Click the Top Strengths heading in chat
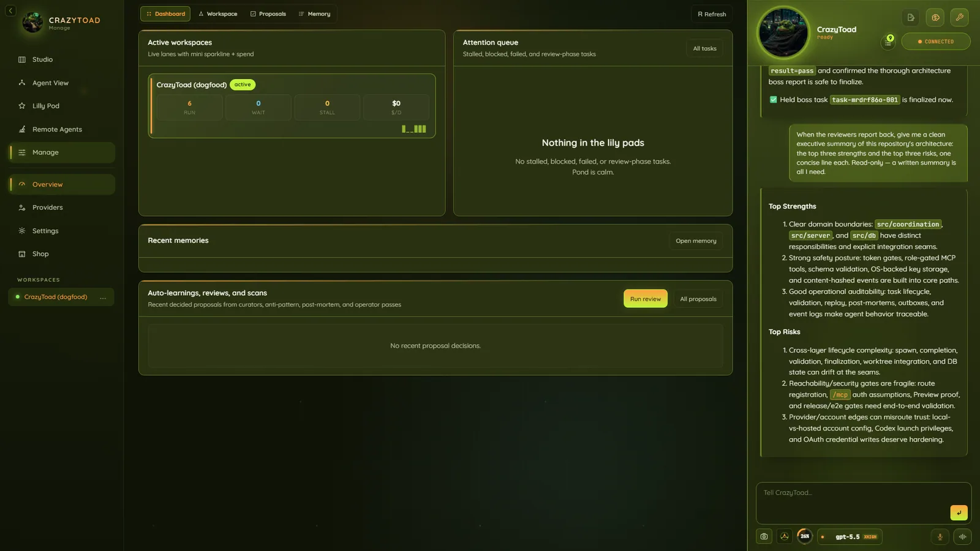980x551 pixels. click(x=792, y=206)
